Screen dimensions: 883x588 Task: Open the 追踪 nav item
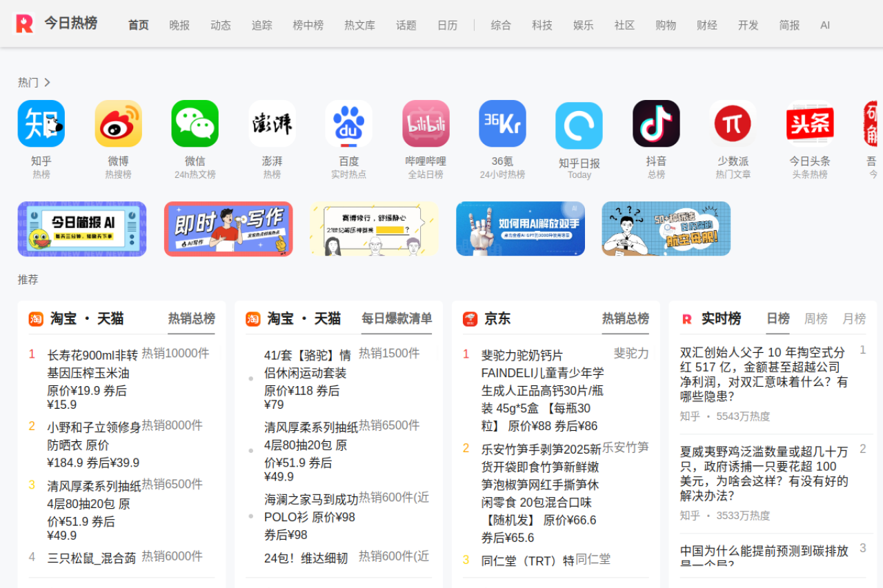(x=262, y=26)
